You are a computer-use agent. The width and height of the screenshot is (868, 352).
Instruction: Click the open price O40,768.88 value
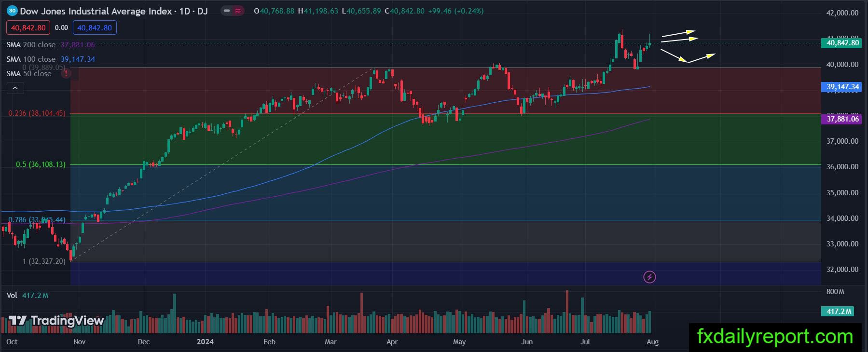click(274, 11)
